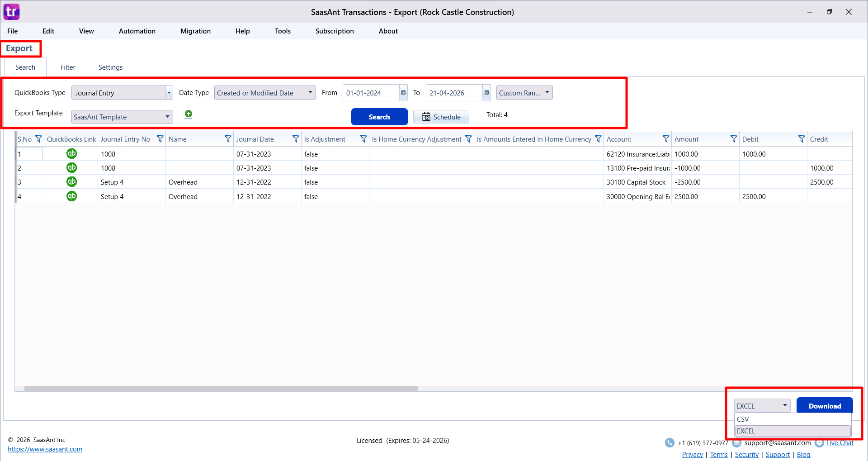Select EXCEL from the format list
The width and height of the screenshot is (868, 461).
click(793, 431)
